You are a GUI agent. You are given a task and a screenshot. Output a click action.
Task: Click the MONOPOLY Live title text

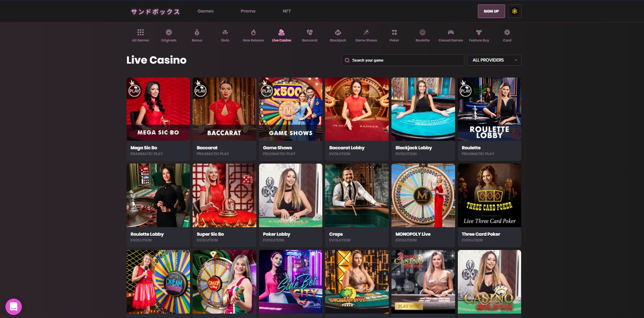point(413,234)
